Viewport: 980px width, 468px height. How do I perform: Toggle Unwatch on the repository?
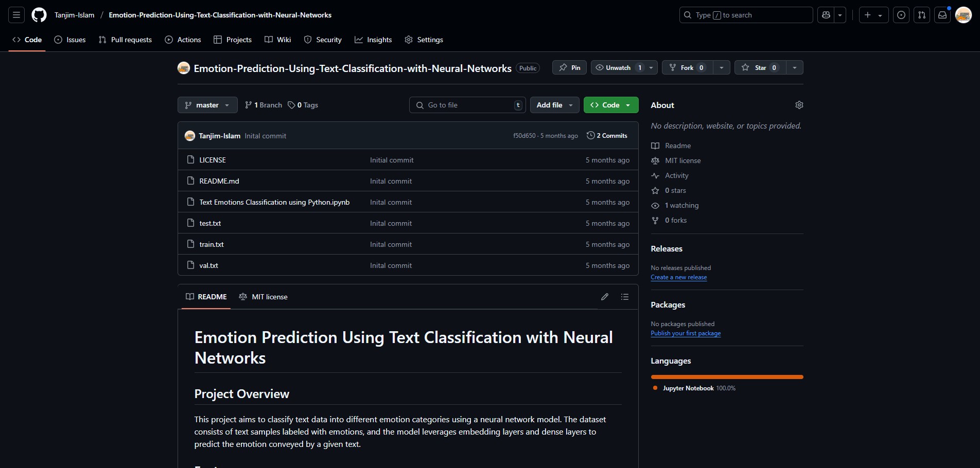618,68
